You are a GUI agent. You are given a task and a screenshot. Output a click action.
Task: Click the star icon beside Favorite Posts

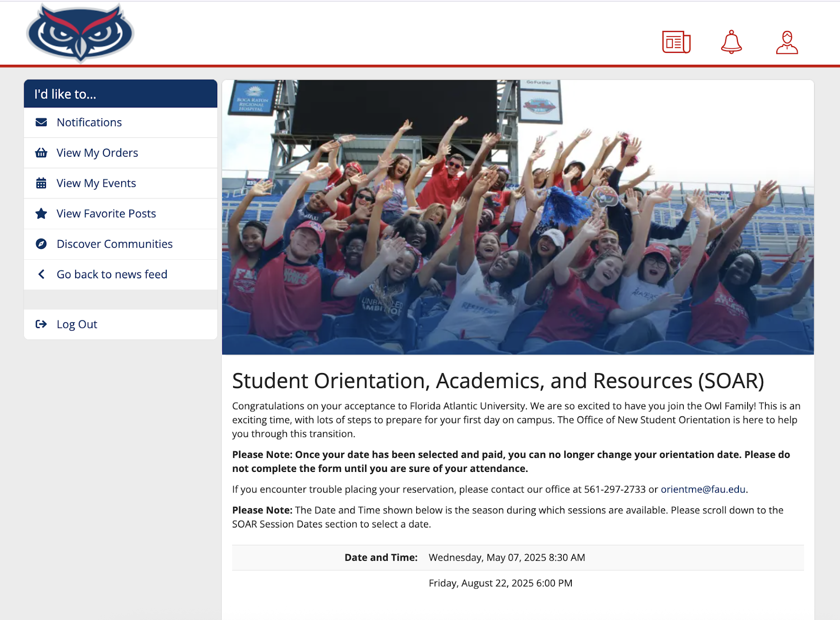pyautogui.click(x=41, y=214)
